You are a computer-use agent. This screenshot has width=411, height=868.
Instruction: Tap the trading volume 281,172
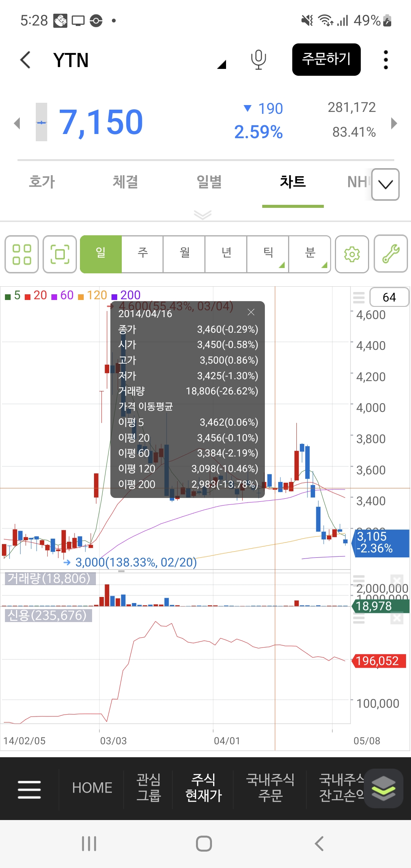[352, 107]
